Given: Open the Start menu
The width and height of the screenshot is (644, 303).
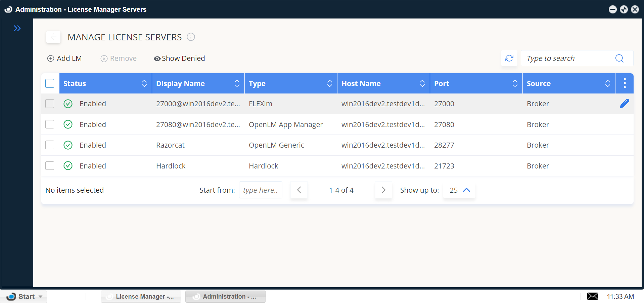Looking at the screenshot, I should tap(24, 297).
